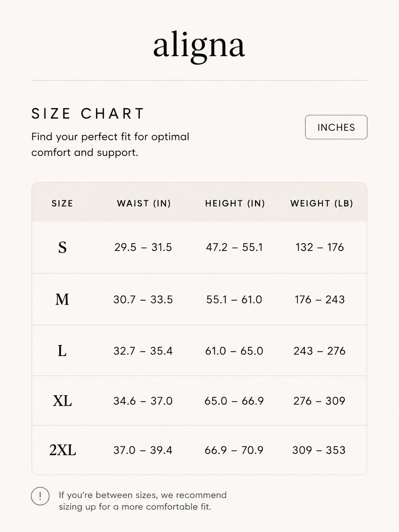The height and width of the screenshot is (532, 399).
Task: Click the aligna brand logo
Action: coord(199,46)
